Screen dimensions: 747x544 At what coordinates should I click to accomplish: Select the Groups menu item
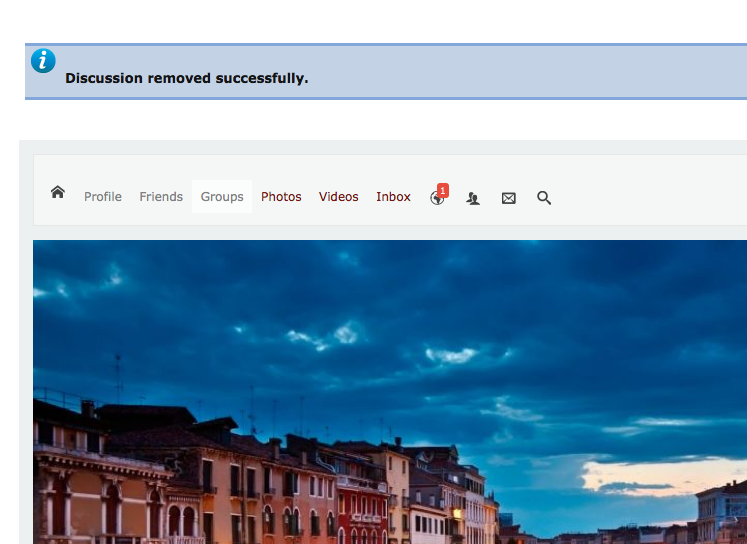pos(222,197)
